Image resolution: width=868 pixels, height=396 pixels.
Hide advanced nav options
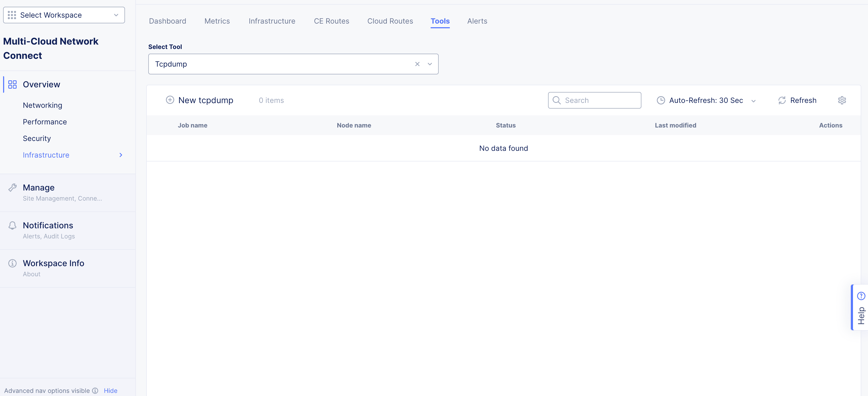(110, 391)
